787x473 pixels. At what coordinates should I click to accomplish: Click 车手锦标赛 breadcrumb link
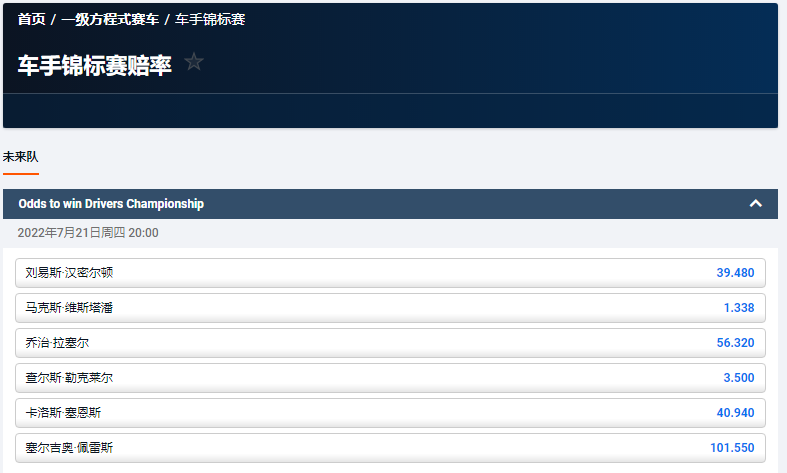(x=210, y=19)
